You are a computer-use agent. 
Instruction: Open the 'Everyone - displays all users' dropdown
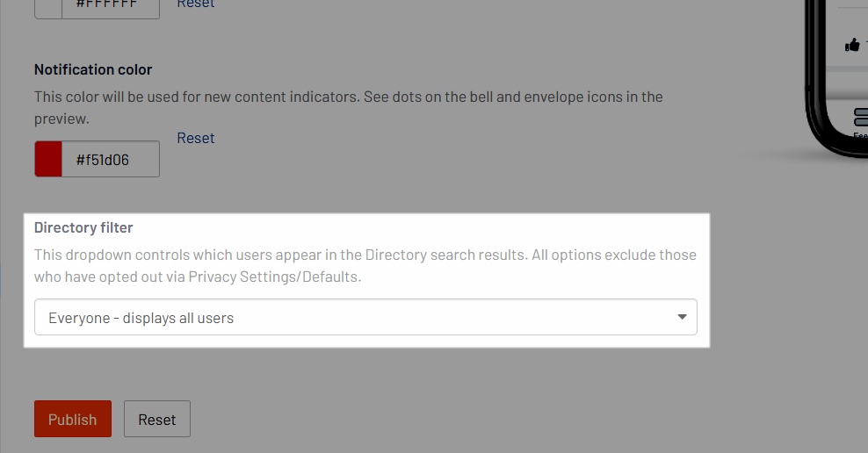point(365,317)
